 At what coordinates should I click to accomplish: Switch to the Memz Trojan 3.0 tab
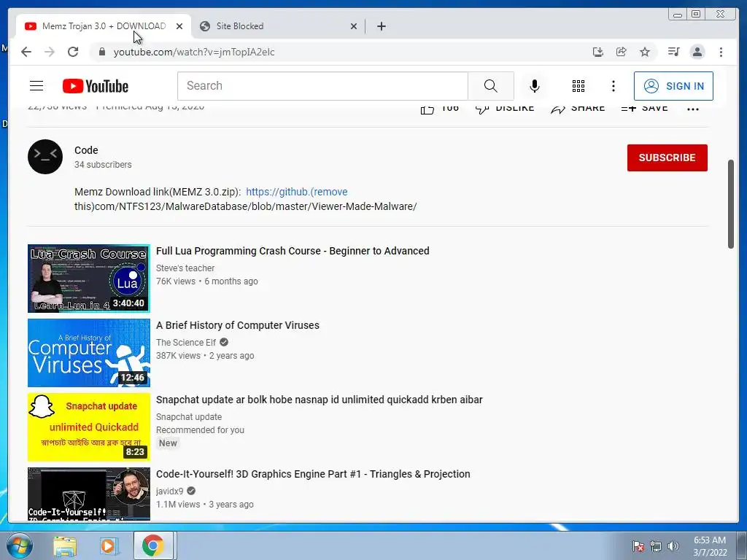point(104,26)
